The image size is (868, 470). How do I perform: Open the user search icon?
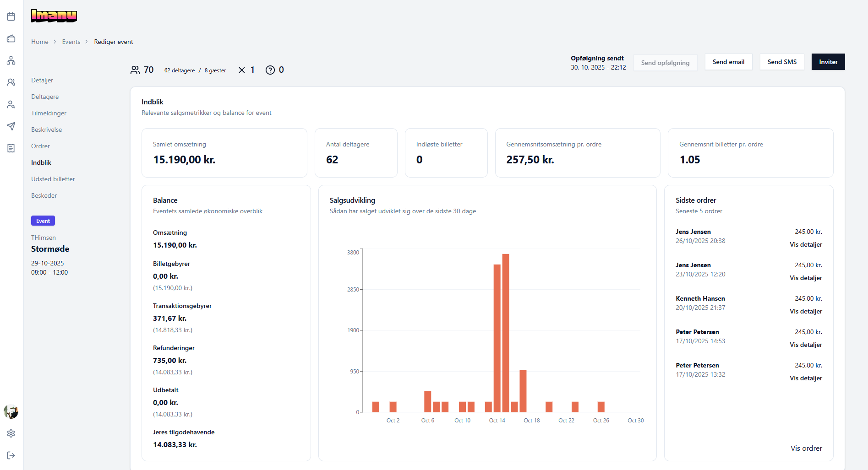coord(11,104)
